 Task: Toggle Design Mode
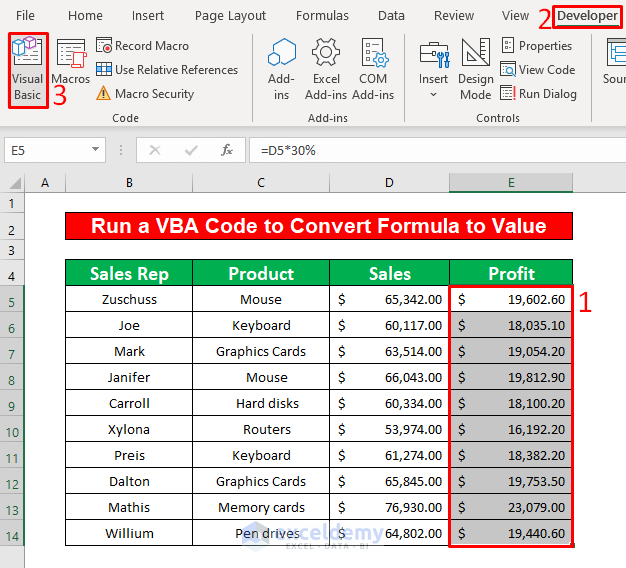click(476, 69)
